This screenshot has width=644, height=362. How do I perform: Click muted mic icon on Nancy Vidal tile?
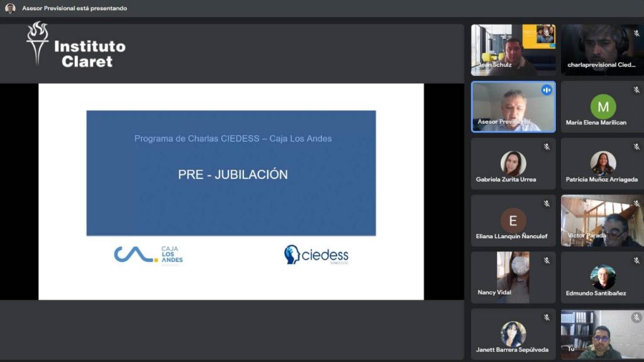pyautogui.click(x=547, y=260)
